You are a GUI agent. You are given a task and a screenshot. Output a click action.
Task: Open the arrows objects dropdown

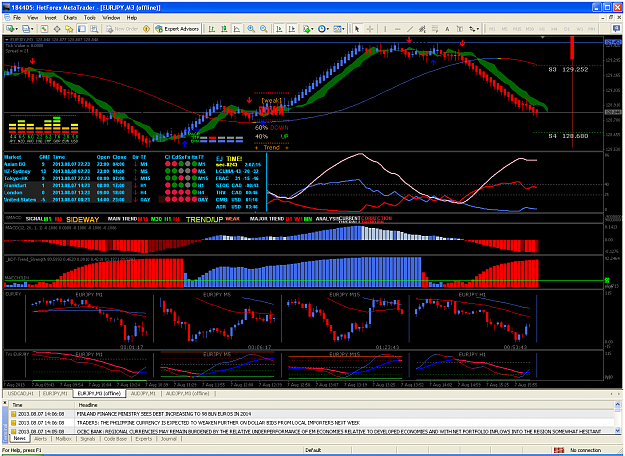474,29
